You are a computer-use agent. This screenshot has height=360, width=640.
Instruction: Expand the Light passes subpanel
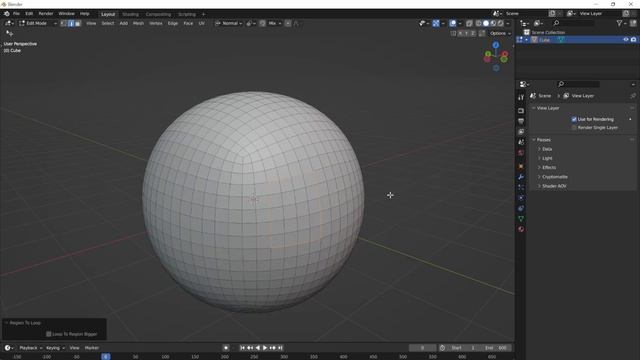(x=547, y=158)
